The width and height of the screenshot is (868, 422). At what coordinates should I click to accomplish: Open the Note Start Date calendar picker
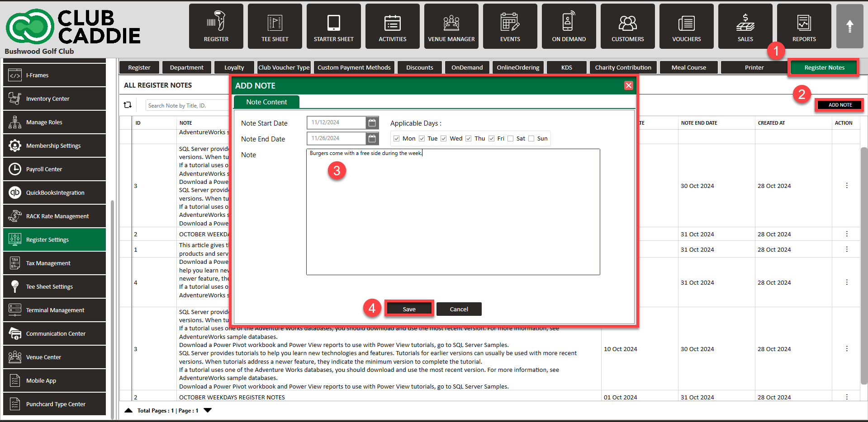(372, 122)
